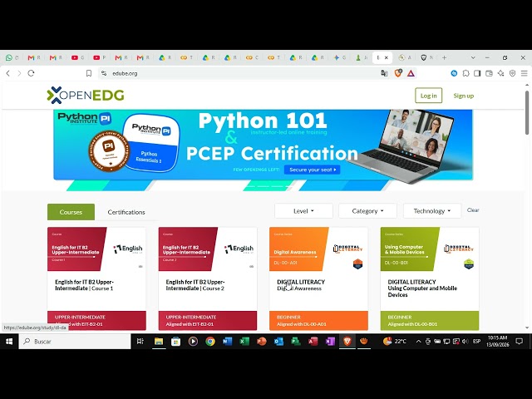Viewport: 532px width, 399px height.
Task: Launch Outlook from the taskbar
Action: (x=279, y=342)
